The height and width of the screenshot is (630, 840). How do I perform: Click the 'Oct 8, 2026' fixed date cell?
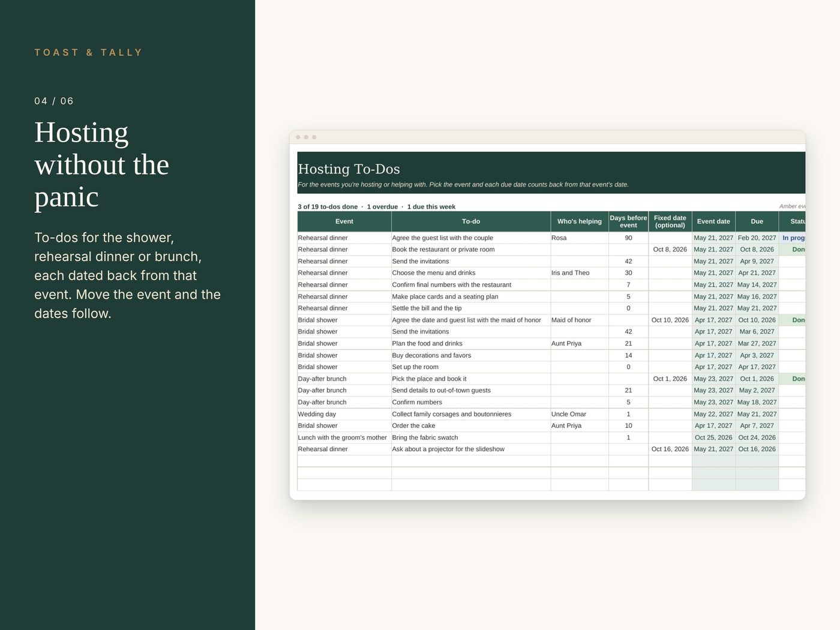(x=670, y=250)
